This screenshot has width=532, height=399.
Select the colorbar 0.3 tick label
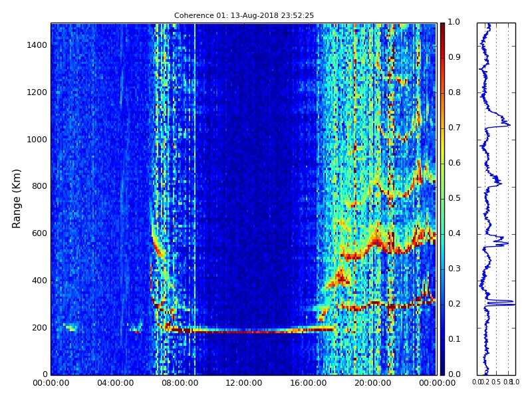pyautogui.click(x=454, y=269)
